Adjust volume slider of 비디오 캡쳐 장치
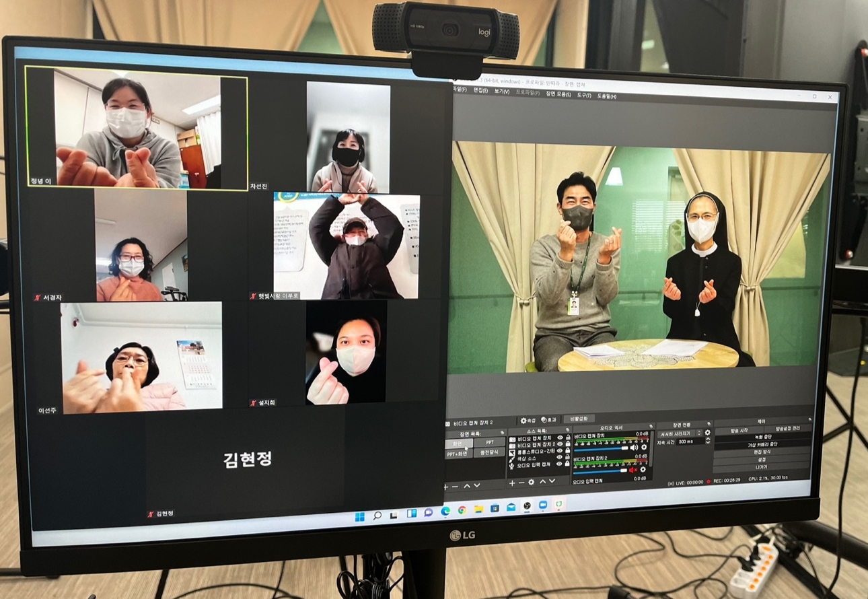Screen dimensions: 868x599 coord(601,448)
